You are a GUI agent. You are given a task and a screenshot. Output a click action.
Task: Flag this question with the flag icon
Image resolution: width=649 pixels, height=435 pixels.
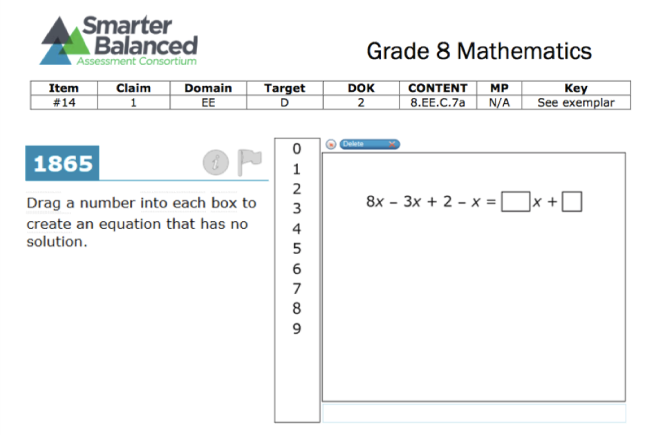[x=250, y=162]
